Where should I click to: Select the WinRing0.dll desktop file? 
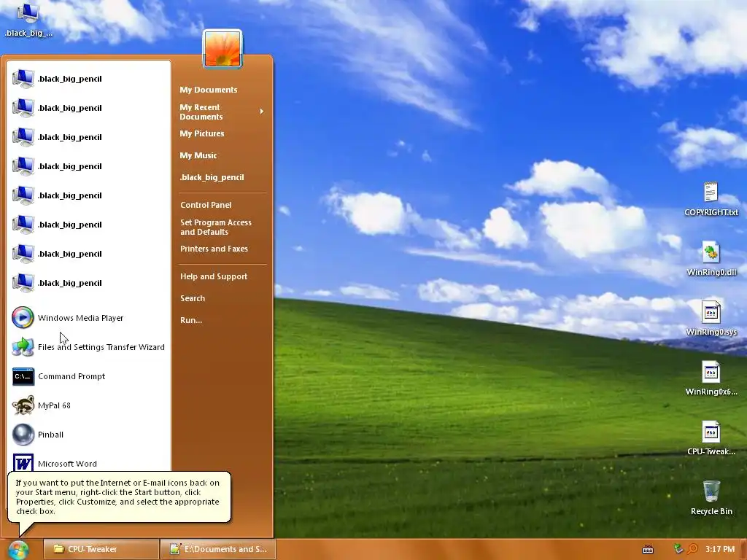click(711, 259)
